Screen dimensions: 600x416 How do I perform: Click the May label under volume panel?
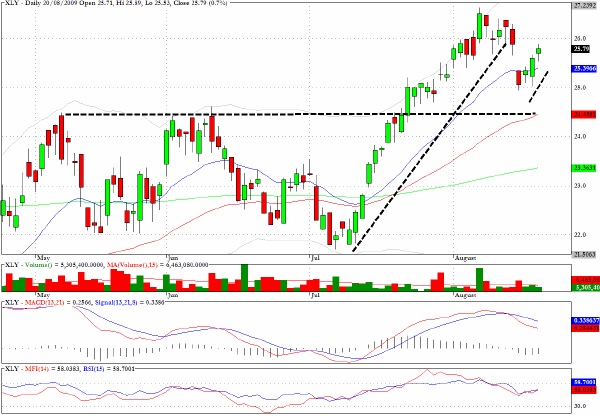pos(44,295)
